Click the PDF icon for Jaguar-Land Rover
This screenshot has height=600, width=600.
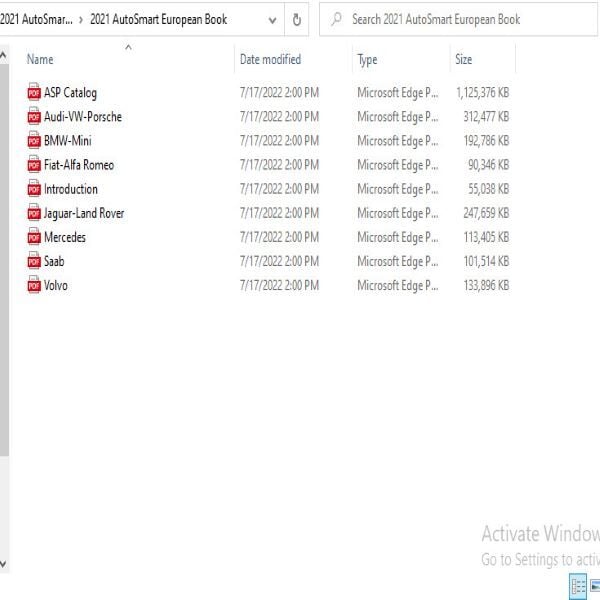coord(34,213)
